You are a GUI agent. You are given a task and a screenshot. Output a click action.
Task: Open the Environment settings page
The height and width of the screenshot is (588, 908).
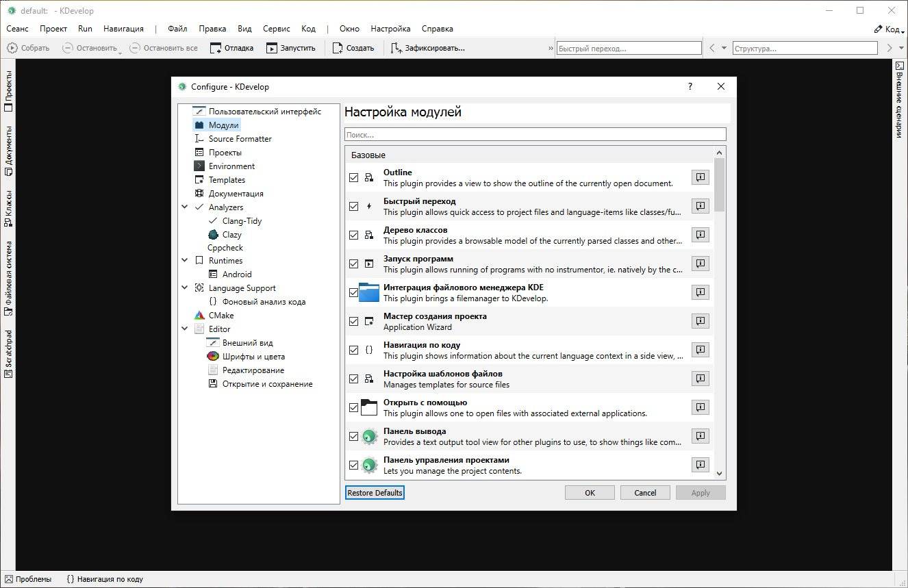[224, 166]
